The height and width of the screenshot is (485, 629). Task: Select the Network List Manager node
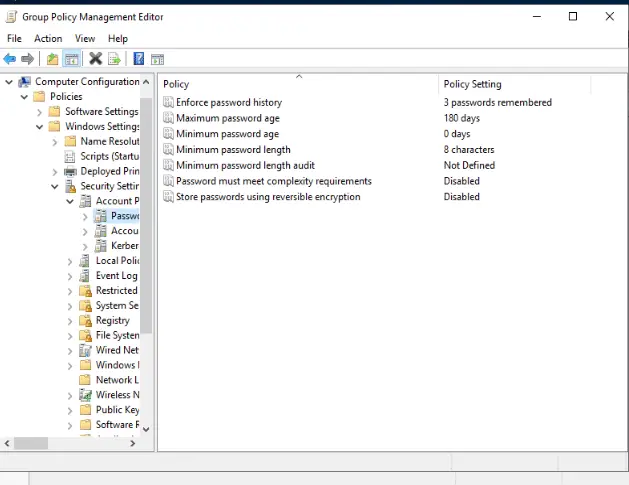(x=117, y=380)
